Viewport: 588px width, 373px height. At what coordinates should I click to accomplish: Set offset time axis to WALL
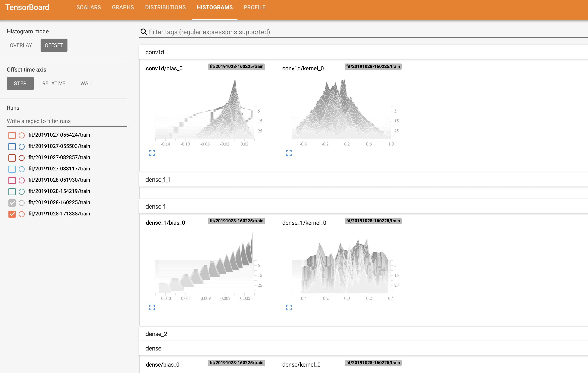87,83
